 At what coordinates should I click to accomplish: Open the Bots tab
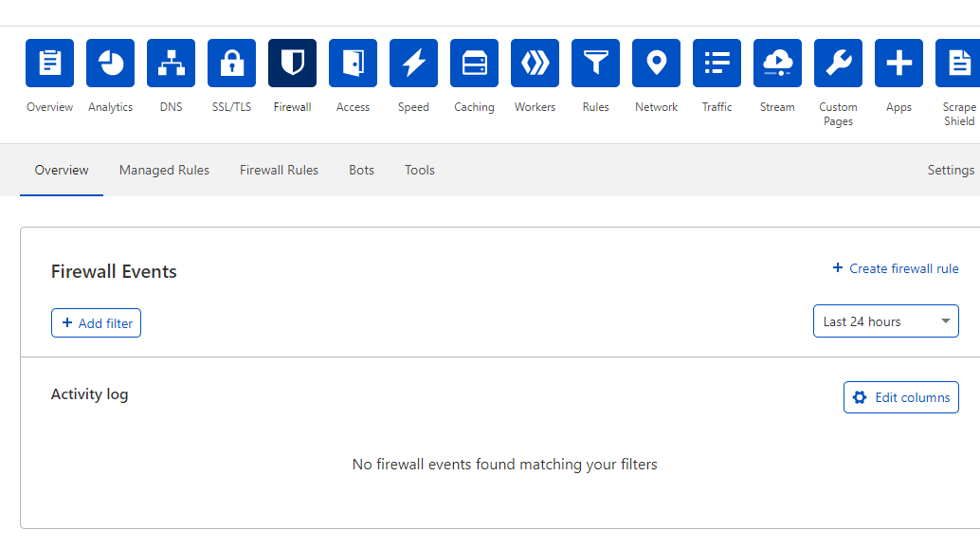pyautogui.click(x=361, y=171)
